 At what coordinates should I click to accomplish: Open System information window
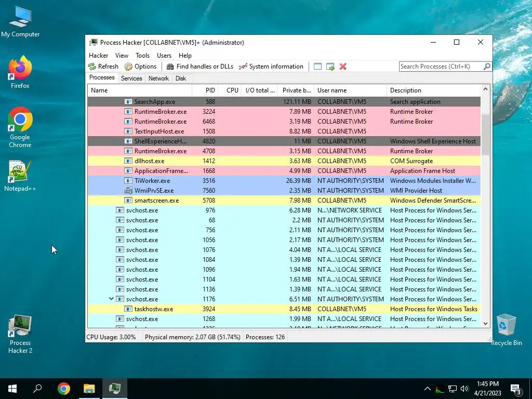(271, 66)
